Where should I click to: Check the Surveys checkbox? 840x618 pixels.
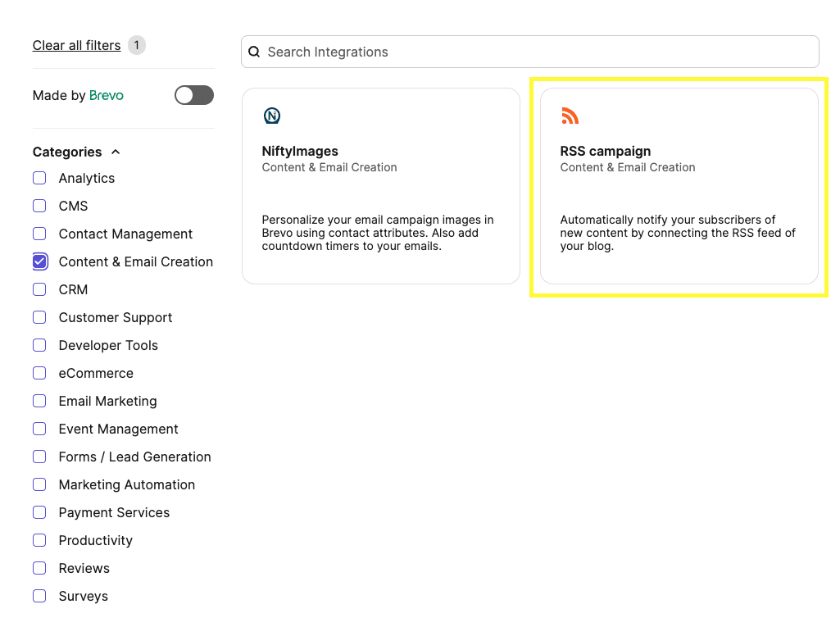click(39, 596)
